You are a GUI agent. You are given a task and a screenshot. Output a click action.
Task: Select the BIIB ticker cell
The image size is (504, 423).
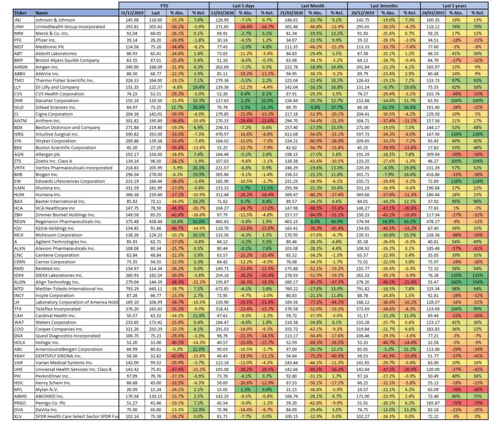24,175
